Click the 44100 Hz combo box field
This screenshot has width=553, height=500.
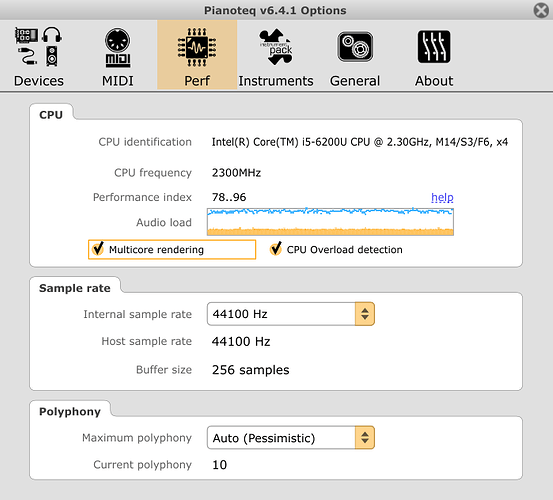[x=291, y=314]
